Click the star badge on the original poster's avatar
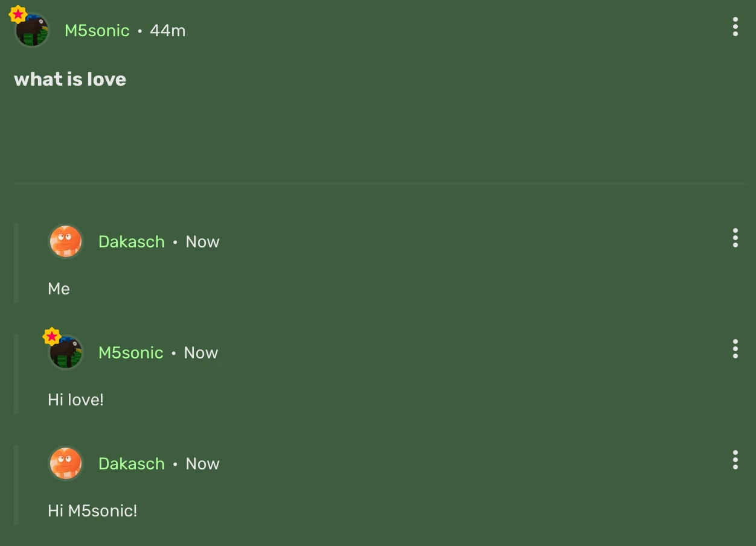This screenshot has width=756, height=546. coord(18,14)
